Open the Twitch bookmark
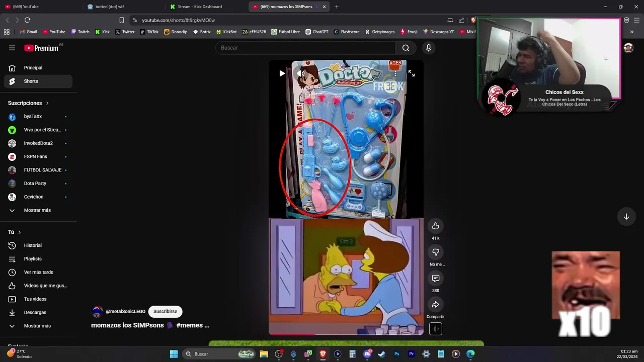 click(x=80, y=32)
